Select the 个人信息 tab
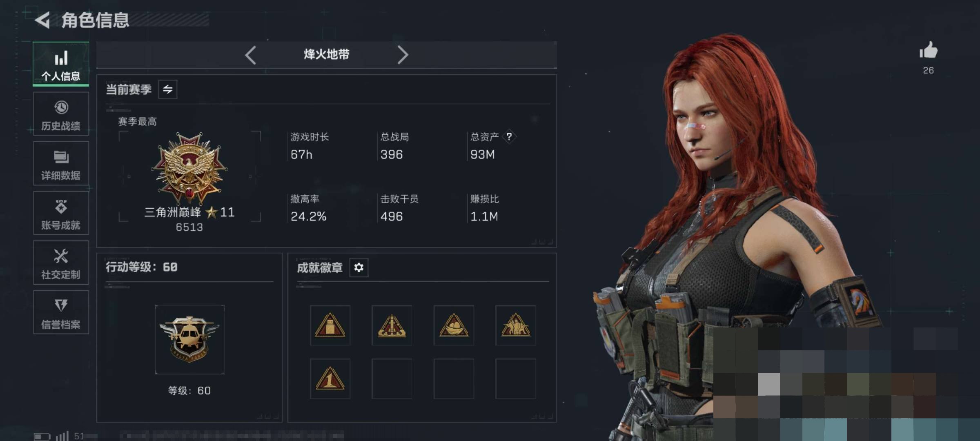The height and width of the screenshot is (441, 980). pyautogui.click(x=61, y=64)
